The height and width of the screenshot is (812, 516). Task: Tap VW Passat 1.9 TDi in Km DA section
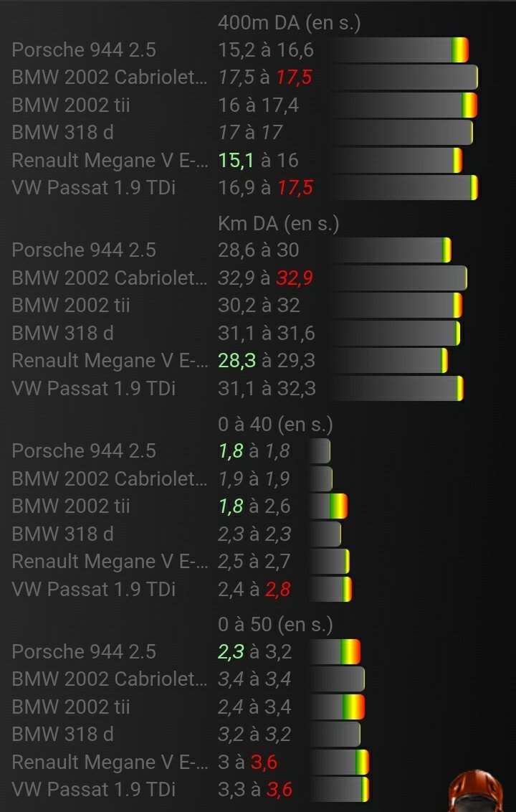94,389
